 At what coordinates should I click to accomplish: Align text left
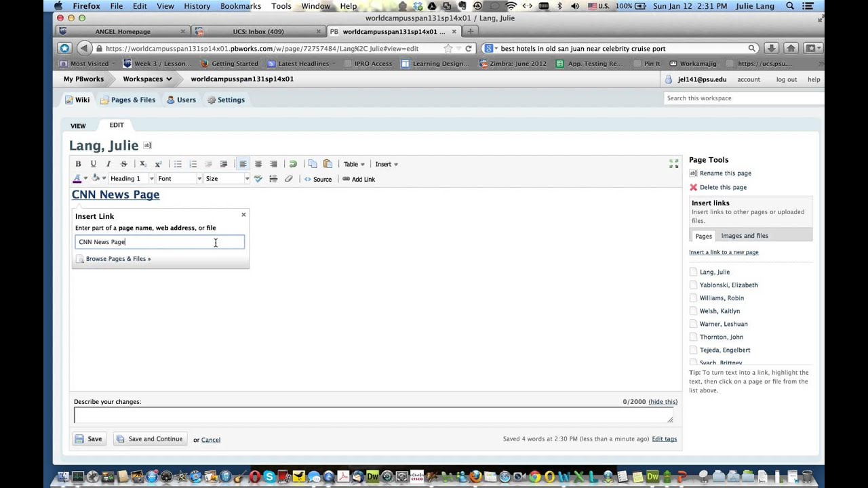243,164
